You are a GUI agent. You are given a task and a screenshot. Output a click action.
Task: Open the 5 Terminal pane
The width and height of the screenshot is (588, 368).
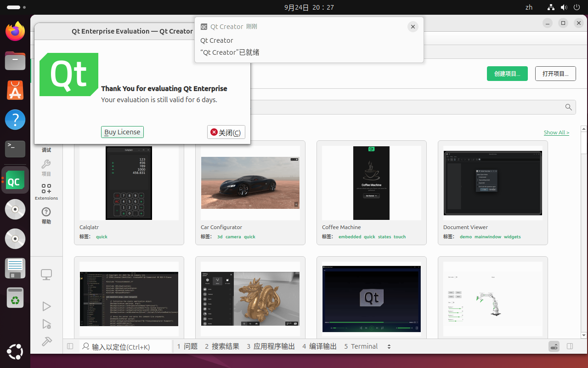tap(361, 346)
